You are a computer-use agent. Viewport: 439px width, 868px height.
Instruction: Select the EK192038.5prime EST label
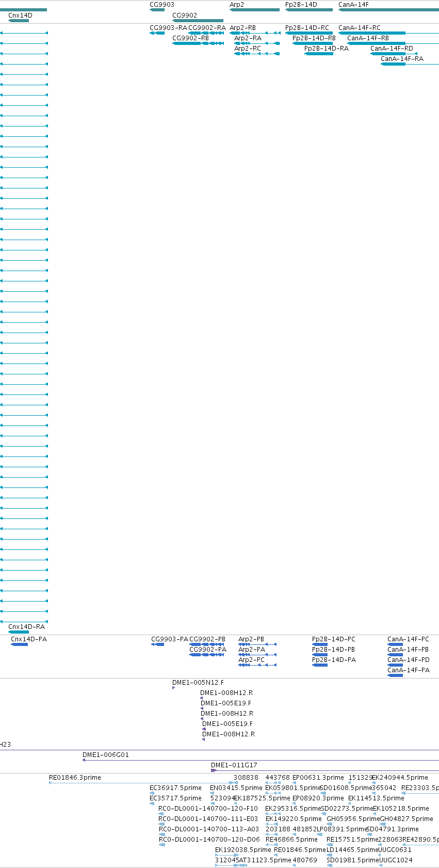tap(243, 850)
